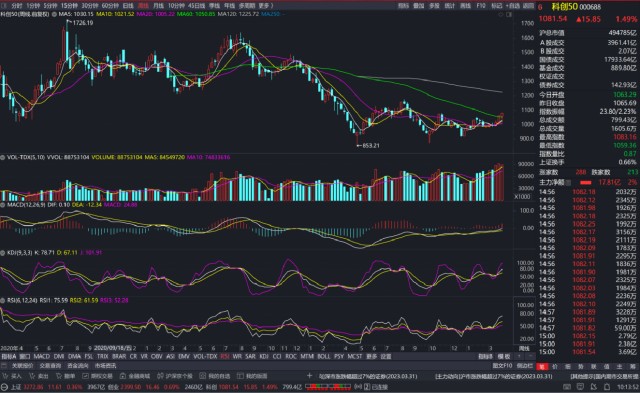The image size is (640, 393).
Task: Click the 图文F10 button
Action: pyautogui.click(x=502, y=366)
